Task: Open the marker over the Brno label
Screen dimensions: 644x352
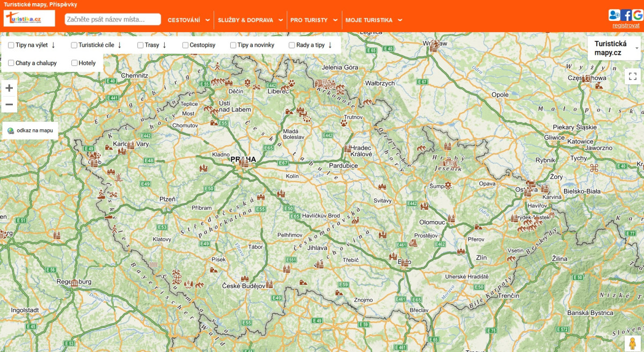Action: (405, 262)
